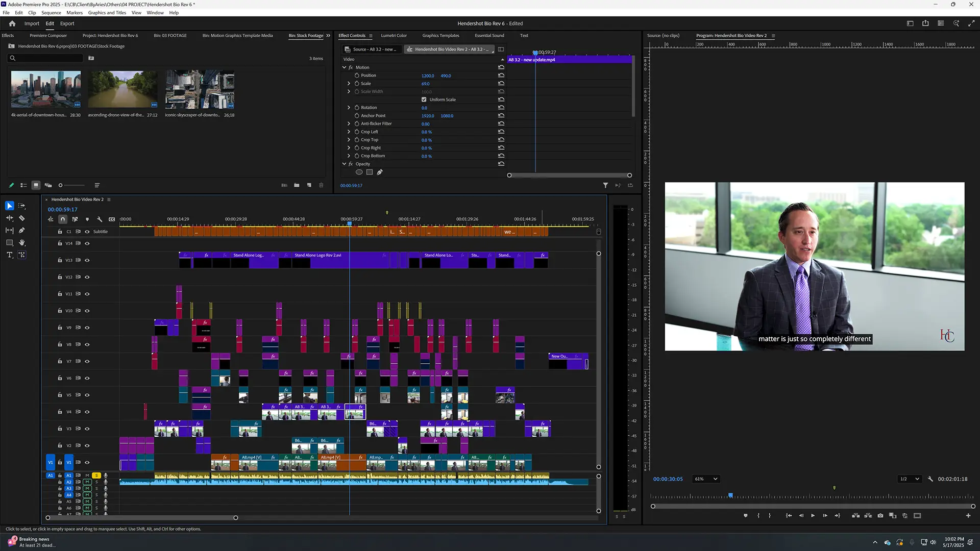Collapse the Motion effect section
Viewport: 980px width, 551px height.
pos(344,67)
